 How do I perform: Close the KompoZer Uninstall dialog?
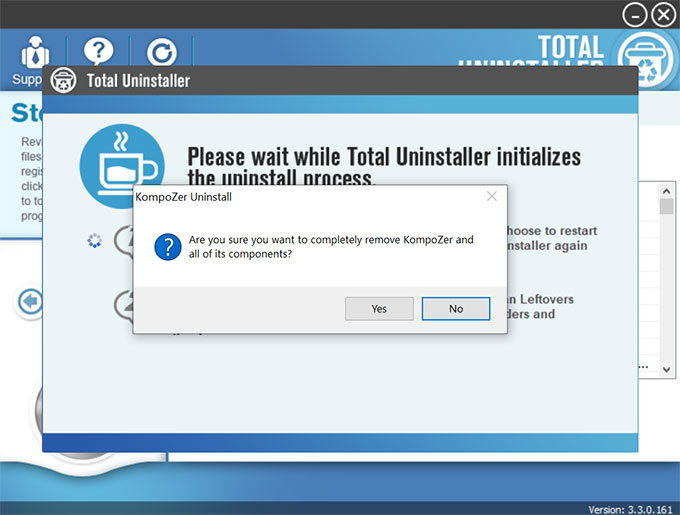[x=492, y=196]
